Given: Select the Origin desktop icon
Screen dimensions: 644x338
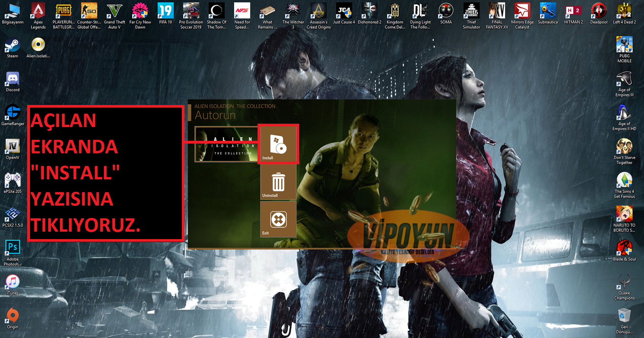Looking at the screenshot, I should pos(13,318).
